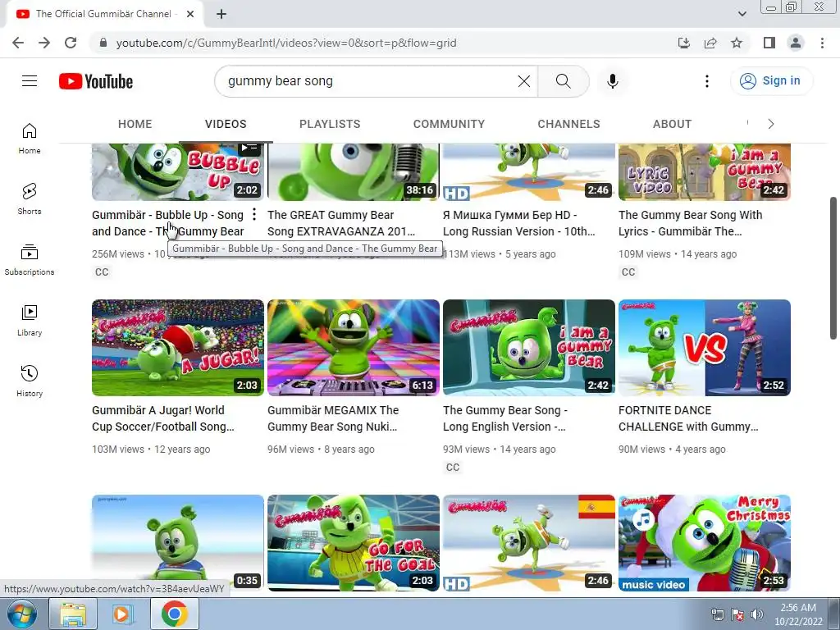Open Subscriptions in sidebar
Screen dimensions: 840x630
[30, 260]
